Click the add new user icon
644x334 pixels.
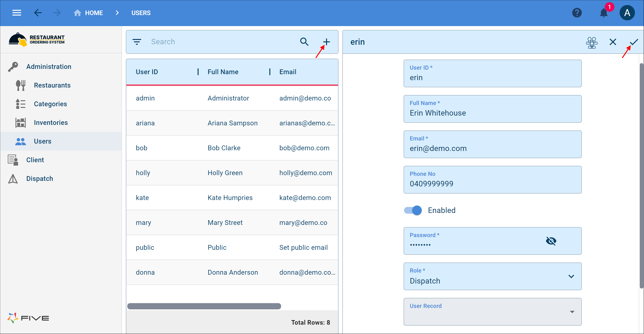click(326, 41)
